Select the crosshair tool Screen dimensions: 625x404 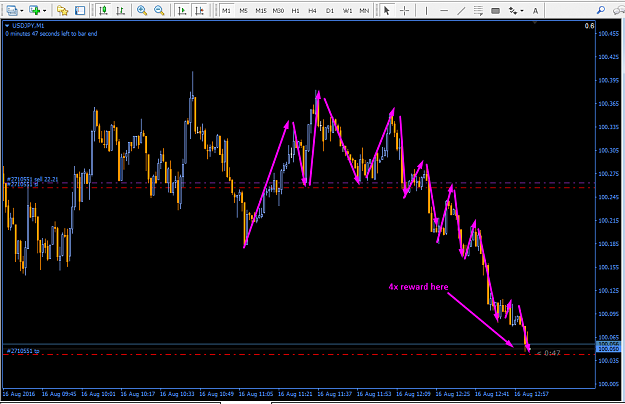coord(404,10)
